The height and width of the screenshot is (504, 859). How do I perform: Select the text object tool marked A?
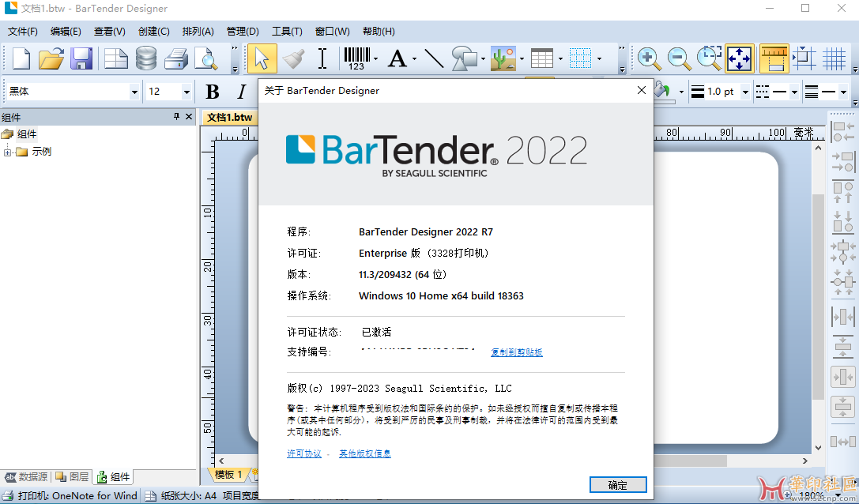tap(397, 58)
